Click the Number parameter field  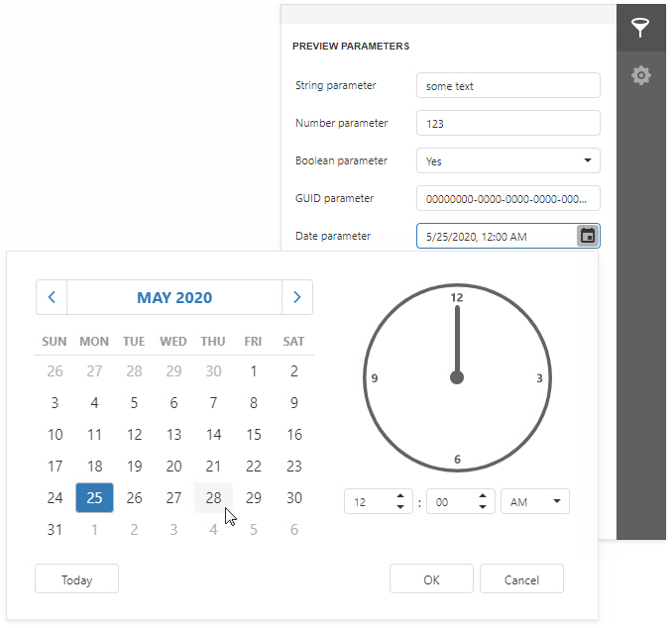click(507, 124)
